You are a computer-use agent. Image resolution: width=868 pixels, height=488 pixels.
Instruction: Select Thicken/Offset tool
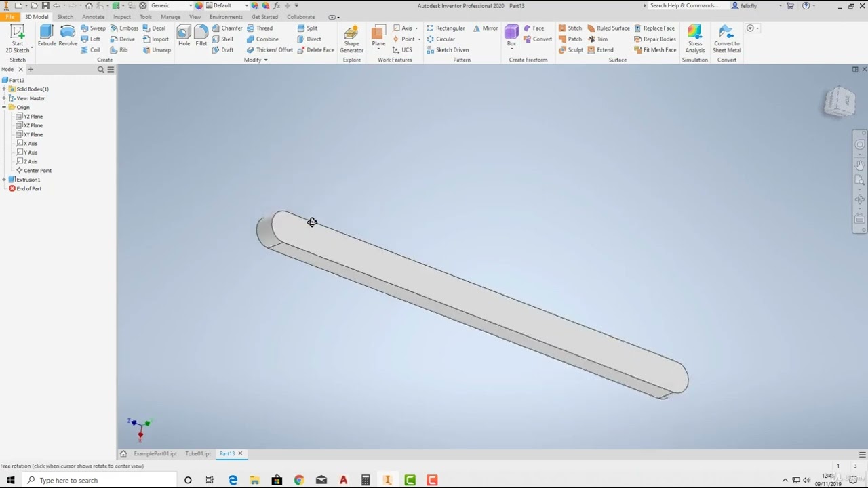click(x=270, y=50)
